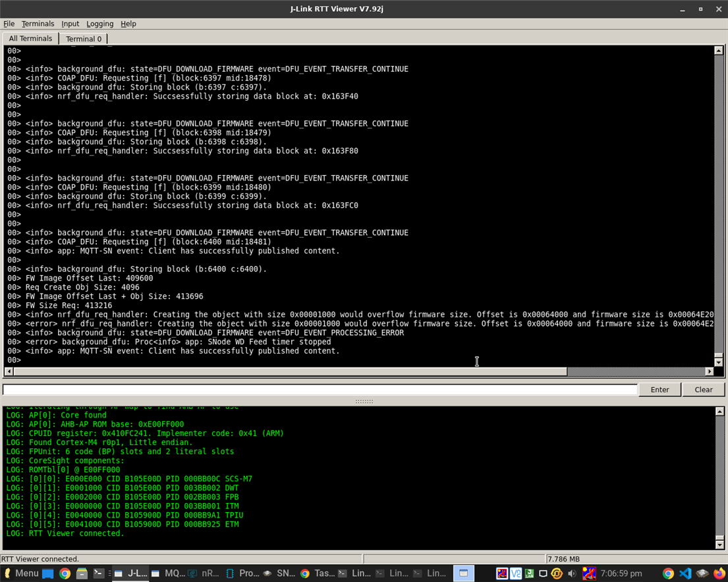Click the line 'Req Create Obj Size: 4096'
Screen dimensions: 728x582
[82, 287]
